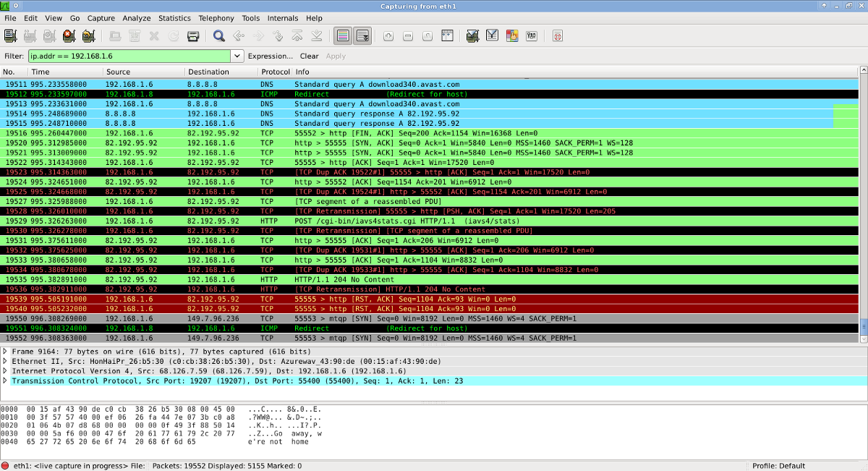Stop the running live capture
The height and width of the screenshot is (471, 868).
(x=69, y=35)
